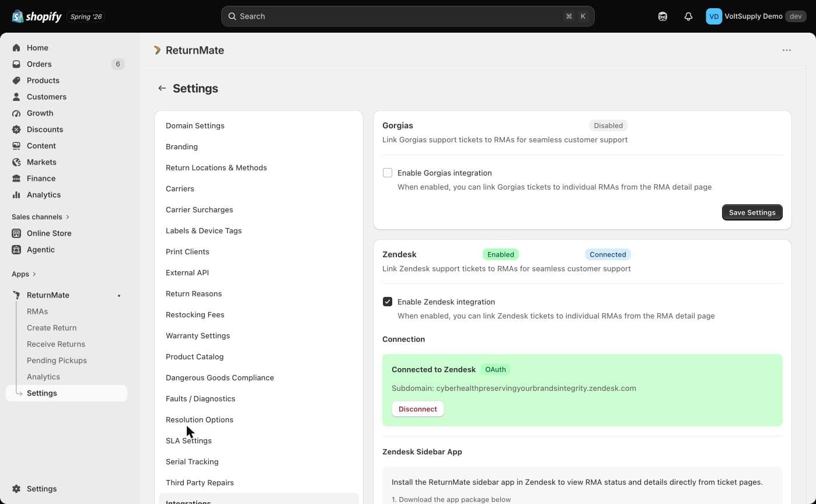Click the ReturnMate pin dot indicator
Viewport: 816px width, 504px height.
pyautogui.click(x=119, y=296)
